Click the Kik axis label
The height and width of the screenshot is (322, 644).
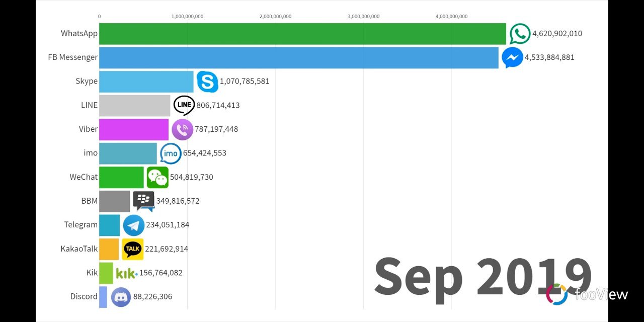click(92, 273)
